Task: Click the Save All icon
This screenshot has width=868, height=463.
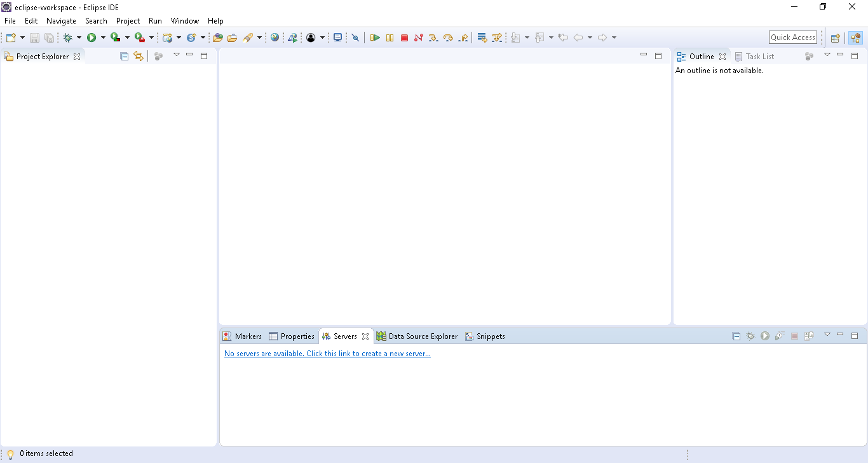Action: (49, 38)
